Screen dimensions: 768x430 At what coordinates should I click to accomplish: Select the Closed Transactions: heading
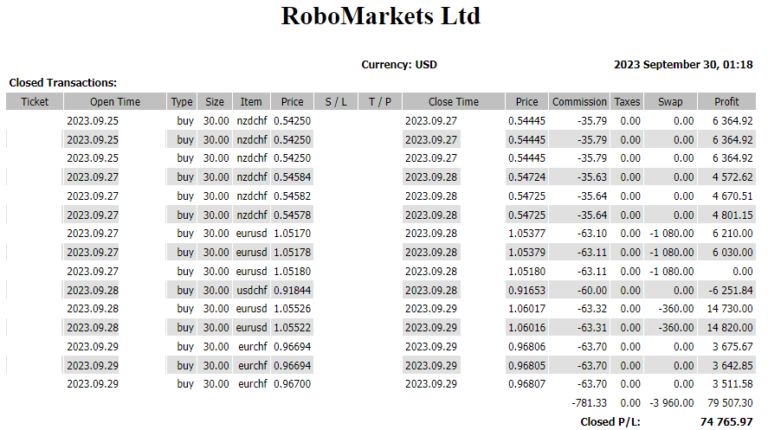tap(63, 83)
